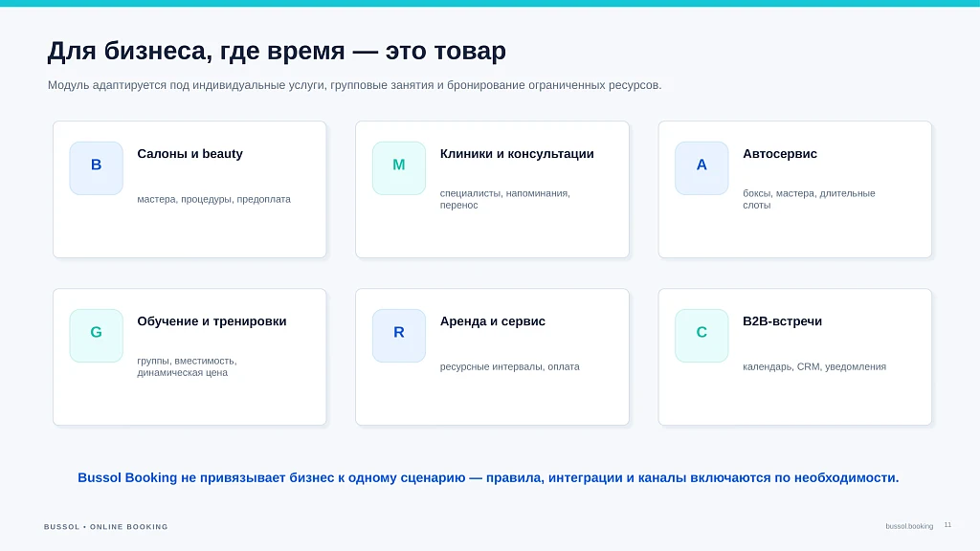
Task: Select the heading 'Автосервис'
Action: (x=779, y=154)
